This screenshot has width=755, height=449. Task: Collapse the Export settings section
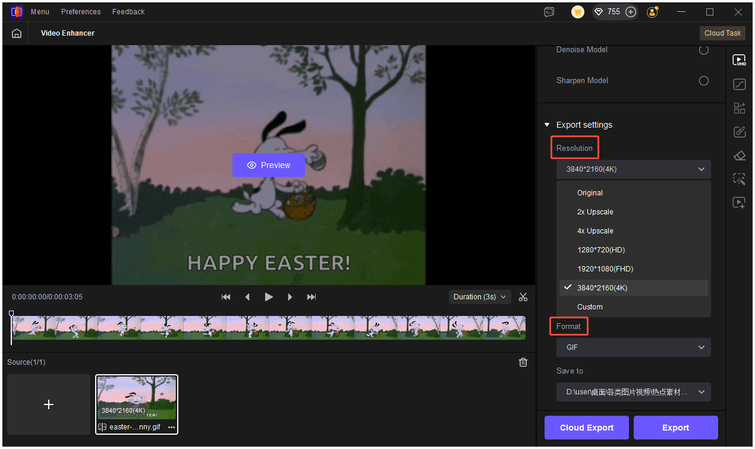pos(547,125)
